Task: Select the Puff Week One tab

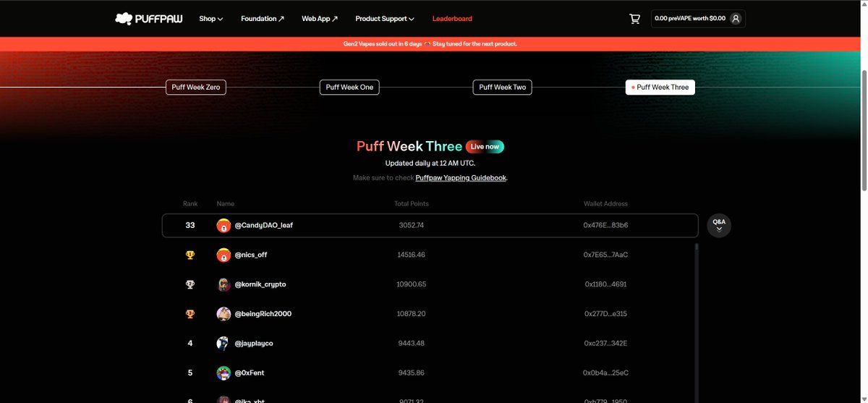Action: click(349, 88)
